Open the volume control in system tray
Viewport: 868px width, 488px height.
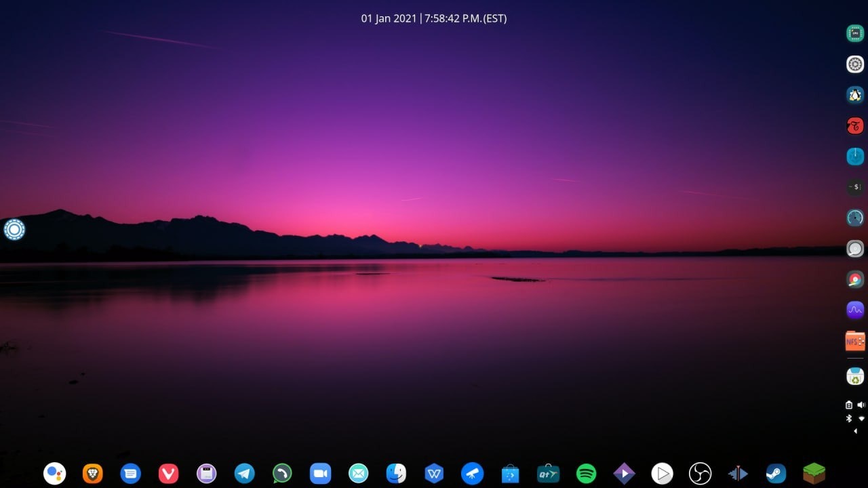pos(861,405)
